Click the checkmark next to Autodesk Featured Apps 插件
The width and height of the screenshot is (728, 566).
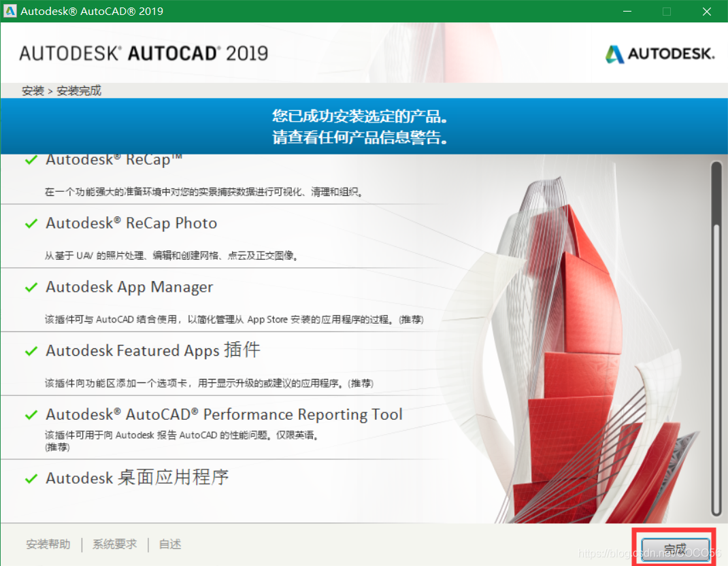coord(31,351)
